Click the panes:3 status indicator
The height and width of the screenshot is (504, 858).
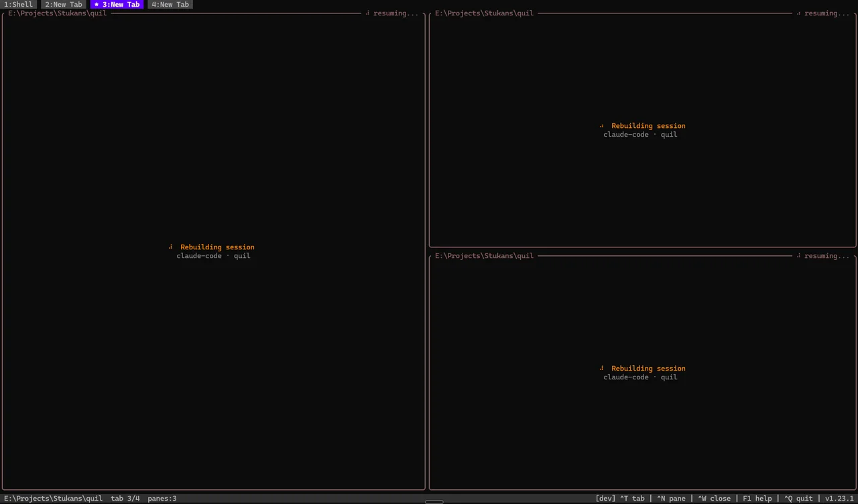[x=162, y=499]
